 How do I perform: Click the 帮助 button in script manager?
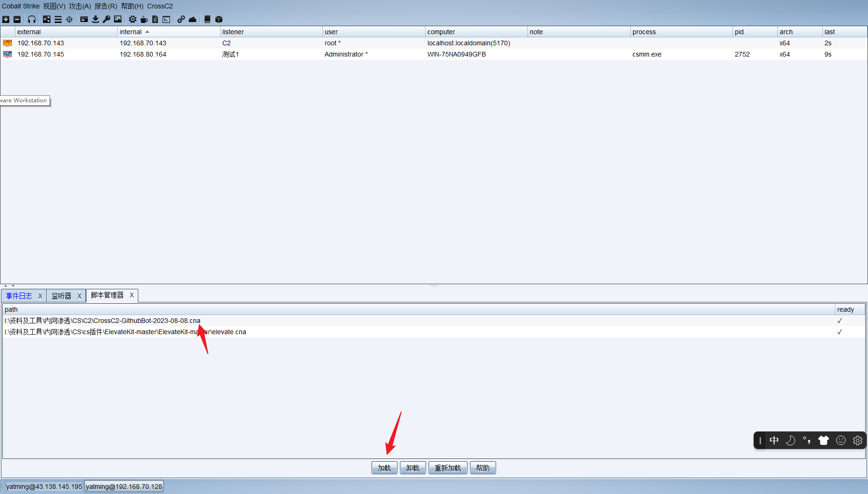(x=483, y=468)
